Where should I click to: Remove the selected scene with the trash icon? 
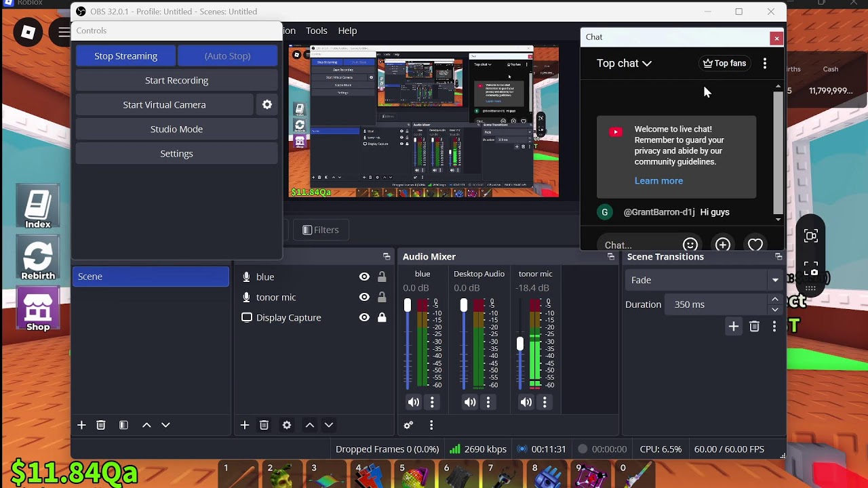[101, 425]
